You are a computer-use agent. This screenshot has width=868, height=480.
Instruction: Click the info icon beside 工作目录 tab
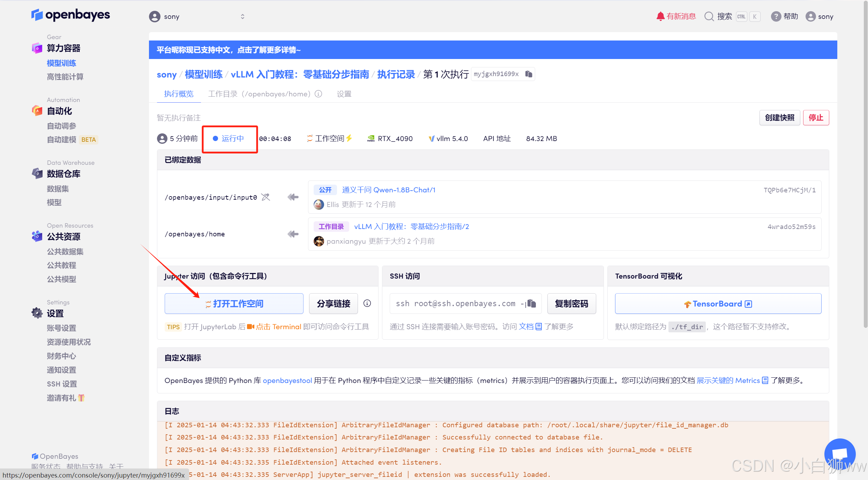(318, 94)
